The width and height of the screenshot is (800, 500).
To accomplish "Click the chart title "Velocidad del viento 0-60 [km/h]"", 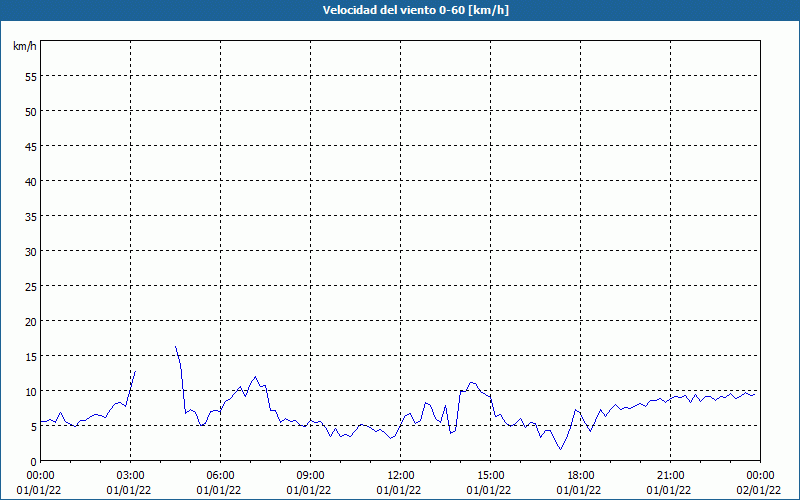I will click(416, 10).
